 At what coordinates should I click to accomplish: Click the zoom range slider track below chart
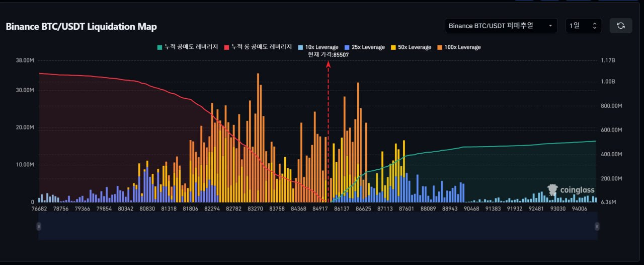(318, 226)
